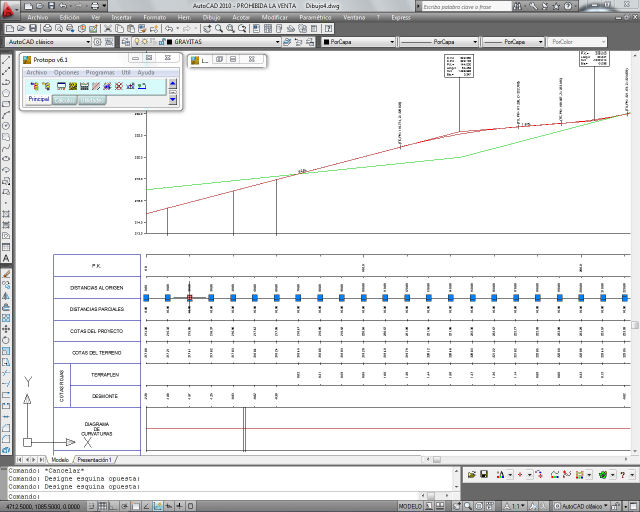The image size is (640, 512).
Task: Toggle Ortho mode in status bar
Action: tap(113, 506)
